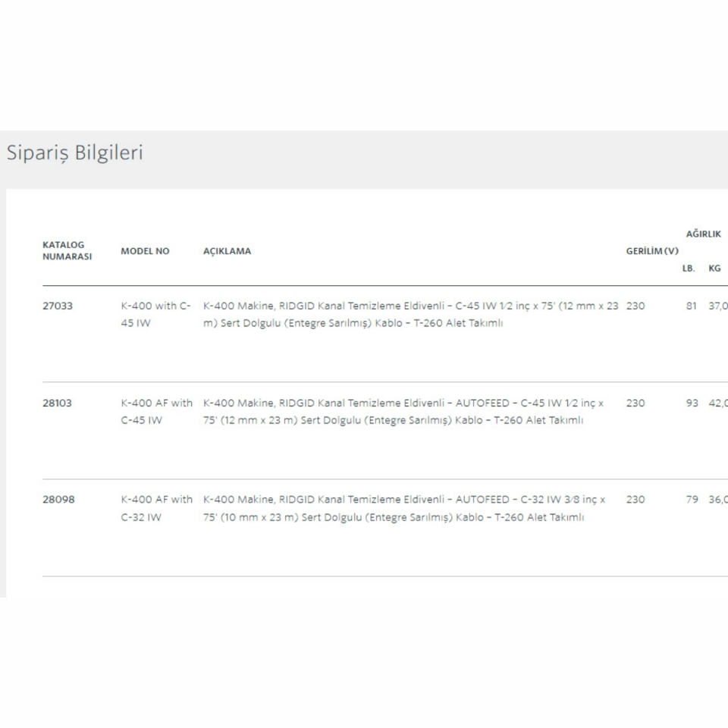Open catalog number 27033
The image size is (728, 728).
pyautogui.click(x=58, y=306)
